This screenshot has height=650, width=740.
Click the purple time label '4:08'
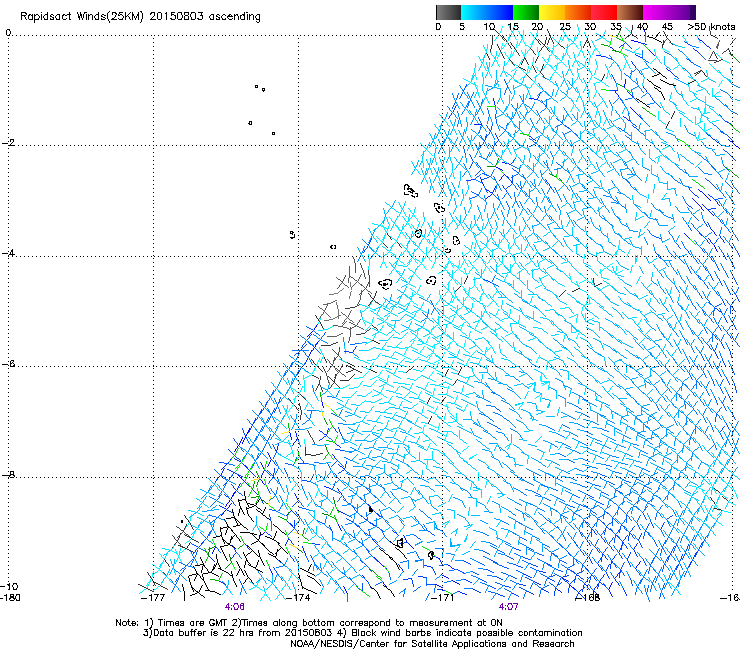[x=235, y=607]
